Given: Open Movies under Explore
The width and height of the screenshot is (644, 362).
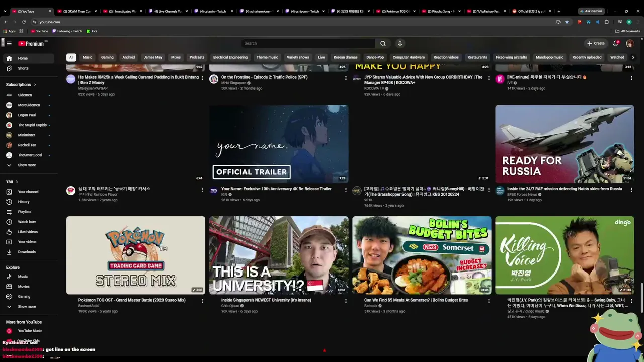Looking at the screenshot, I should click(28, 286).
